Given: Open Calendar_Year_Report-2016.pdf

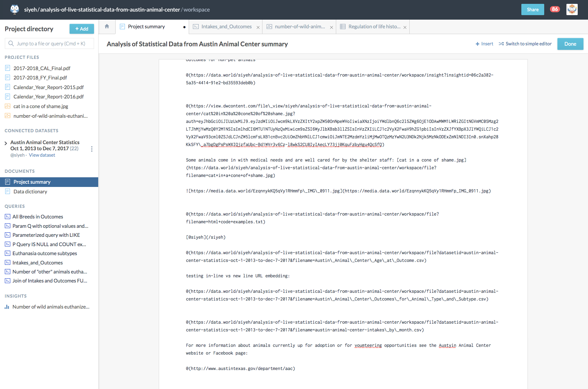Looking at the screenshot, I should [49, 97].
